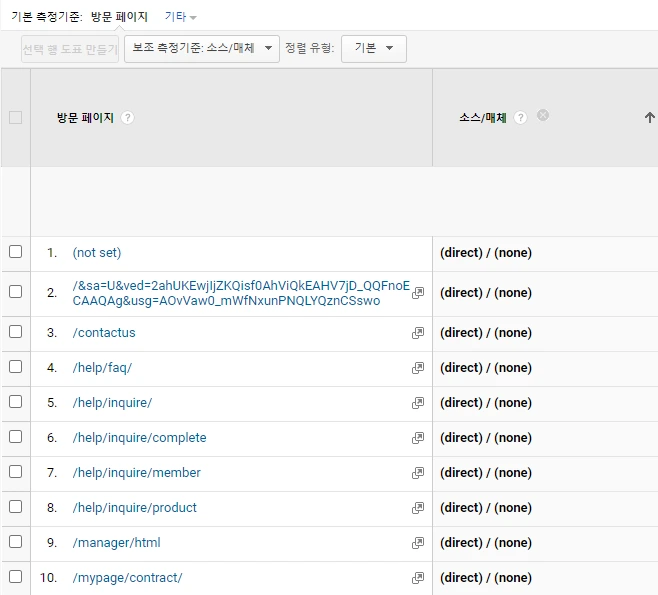Expand the 기타 primary dimension dropdown
The height and width of the screenshot is (595, 658).
click(180, 17)
